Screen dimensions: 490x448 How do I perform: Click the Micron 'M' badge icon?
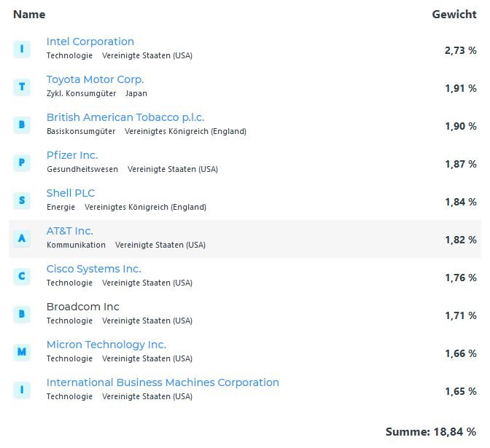pos(22,352)
